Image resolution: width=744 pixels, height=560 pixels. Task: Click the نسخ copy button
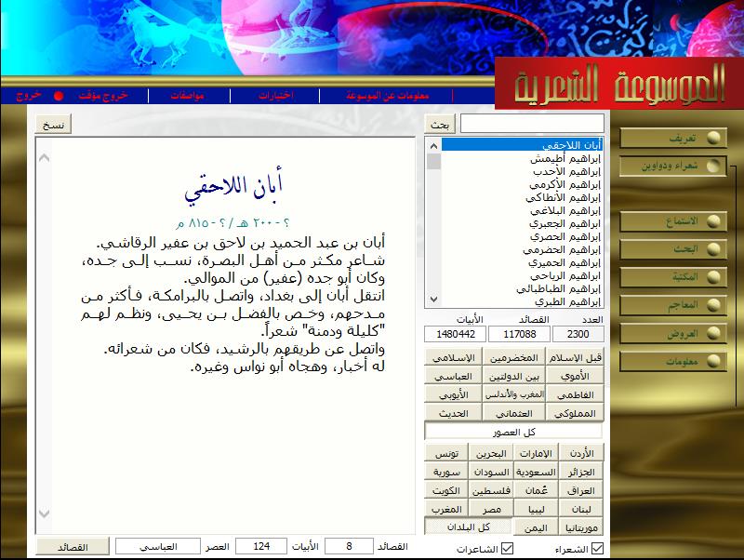coord(54,125)
